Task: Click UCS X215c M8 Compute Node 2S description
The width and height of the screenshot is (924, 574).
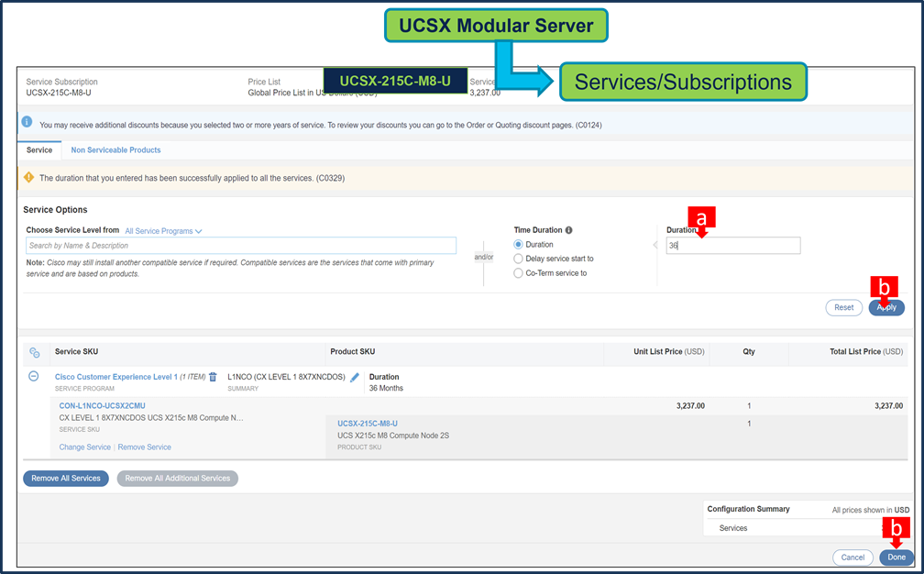Action: point(393,436)
